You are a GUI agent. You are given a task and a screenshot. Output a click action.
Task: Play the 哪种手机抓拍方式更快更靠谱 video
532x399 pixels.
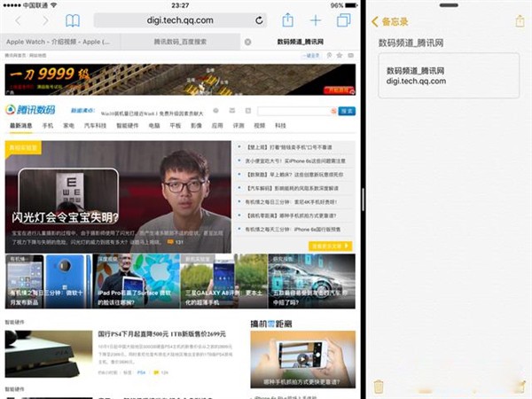(303, 359)
